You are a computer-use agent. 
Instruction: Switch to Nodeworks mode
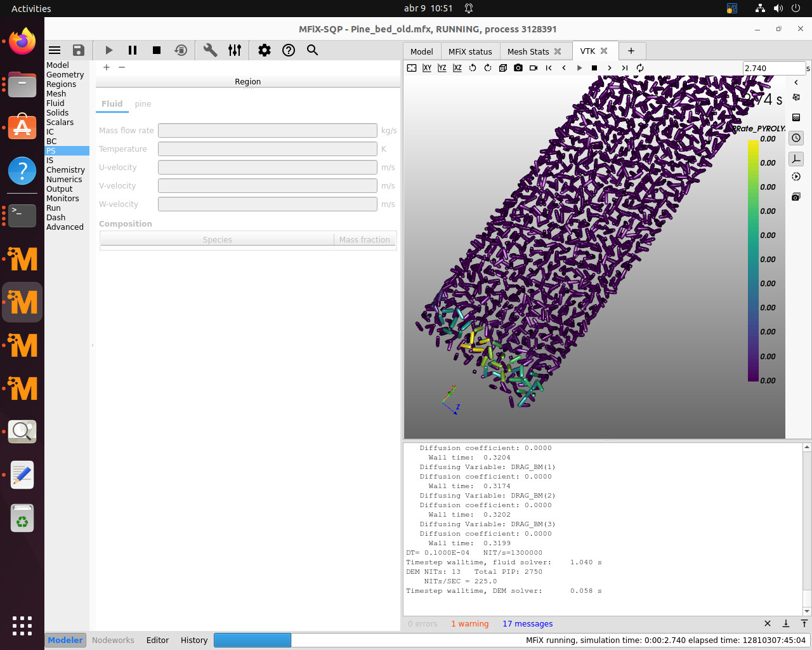(x=113, y=640)
